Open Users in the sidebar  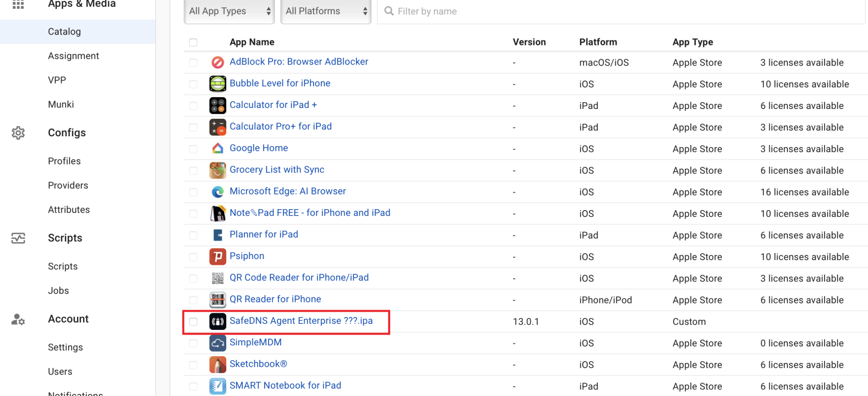click(60, 372)
